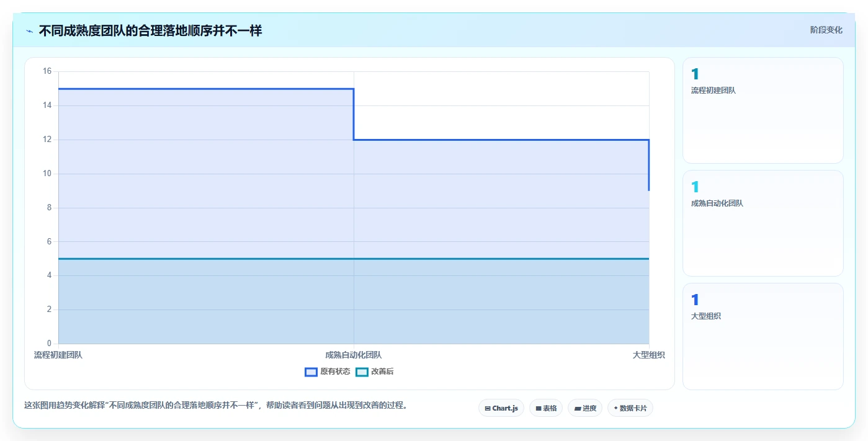The width and height of the screenshot is (868, 441).
Task: Select the 表格 tag button
Action: 546,408
